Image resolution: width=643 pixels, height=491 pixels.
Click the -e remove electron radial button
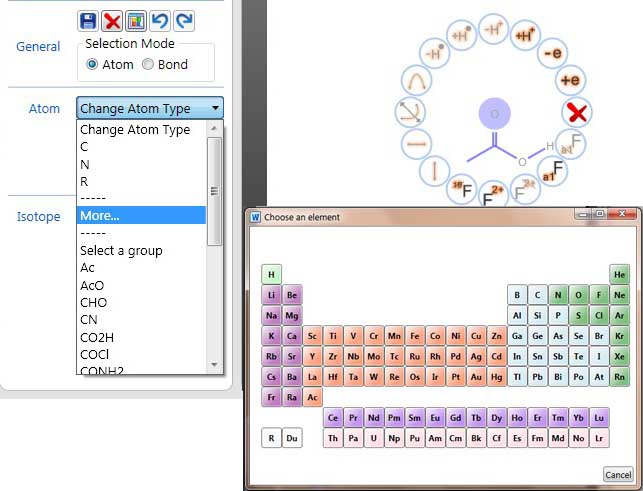click(x=552, y=53)
